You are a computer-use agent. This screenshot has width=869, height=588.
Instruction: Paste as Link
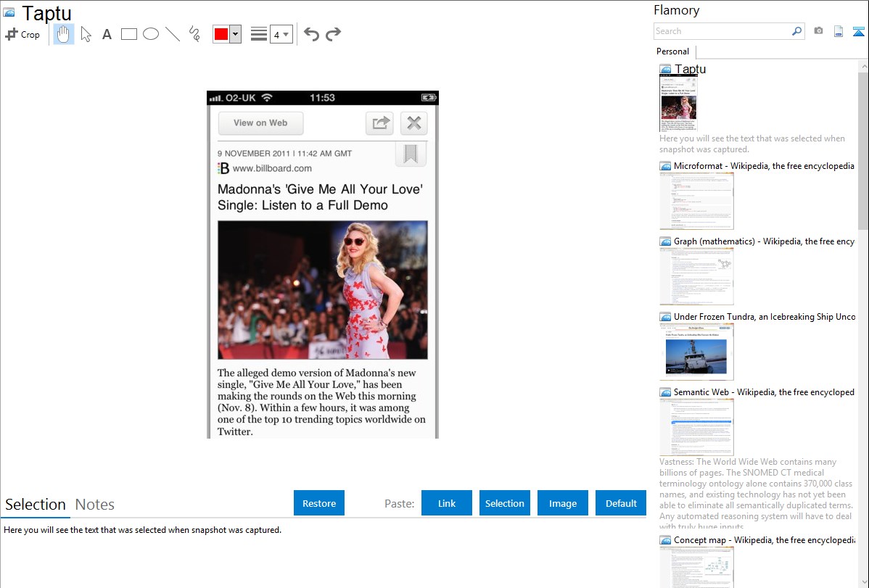[447, 503]
